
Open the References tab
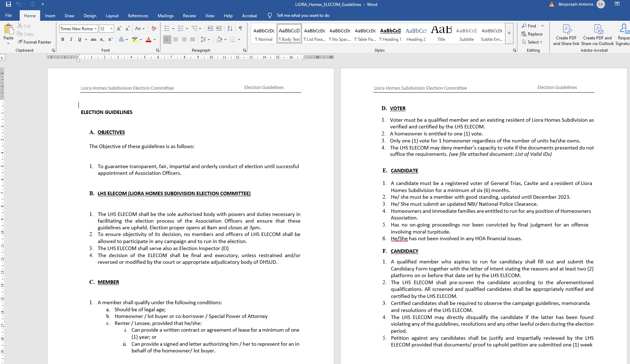click(138, 15)
